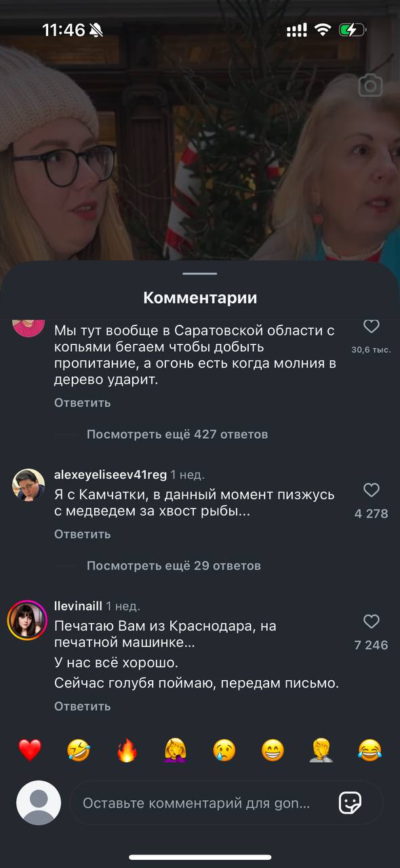
Task: Insert the crying face emoji
Action: (224, 750)
